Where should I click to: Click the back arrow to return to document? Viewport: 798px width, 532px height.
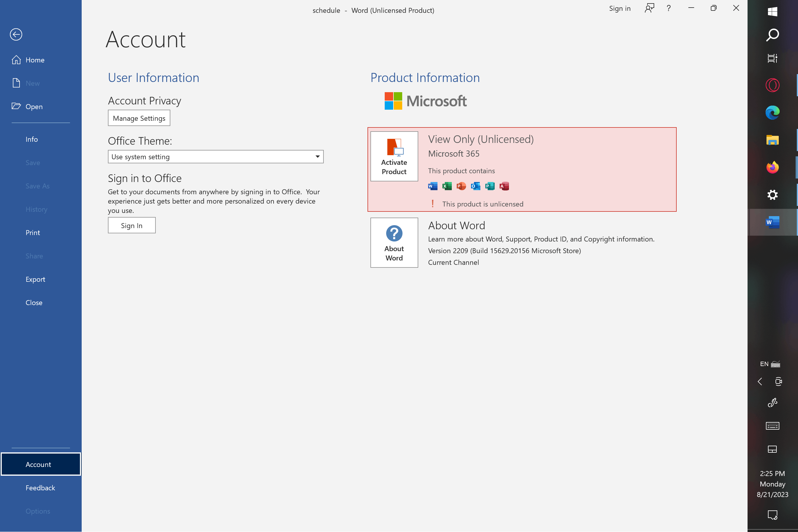[16, 34]
